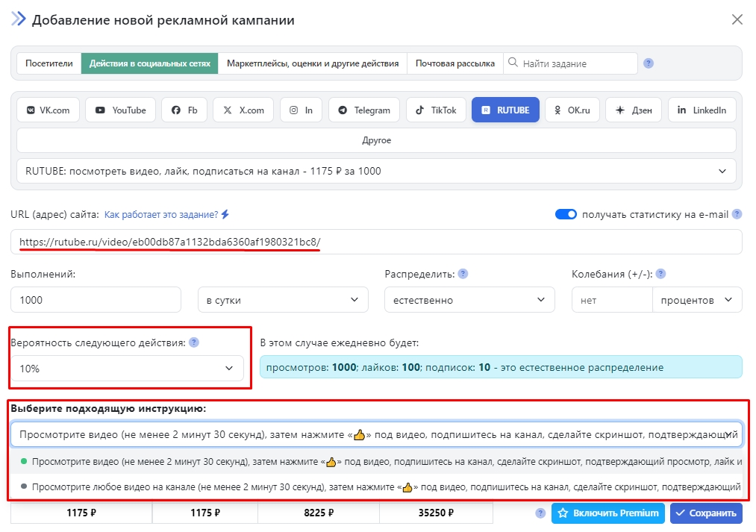This screenshot has width=756, height=532.
Task: Pick the LinkedIn platform button
Action: pyautogui.click(x=702, y=110)
